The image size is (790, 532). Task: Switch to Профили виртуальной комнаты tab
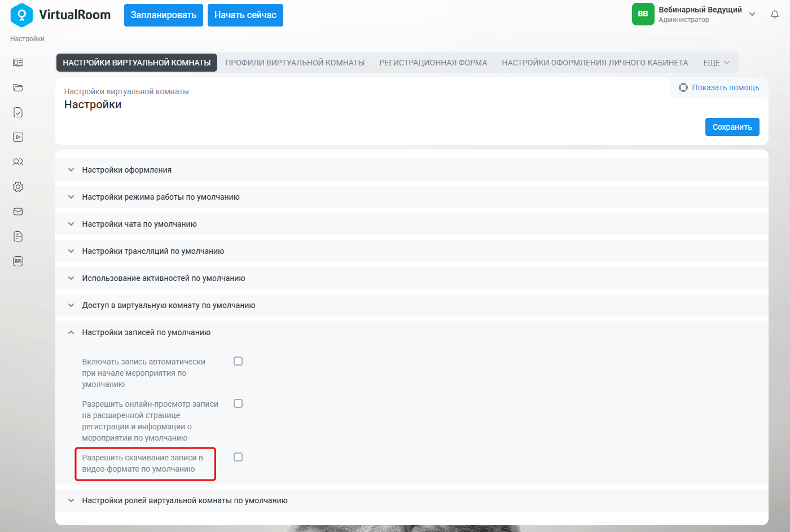pos(295,63)
